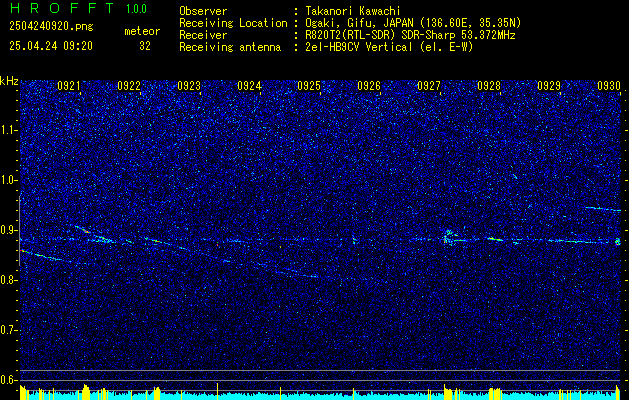The height and width of the screenshot is (400, 629).
Task: Click the 0.8 kHz axis label
Action: (9, 280)
